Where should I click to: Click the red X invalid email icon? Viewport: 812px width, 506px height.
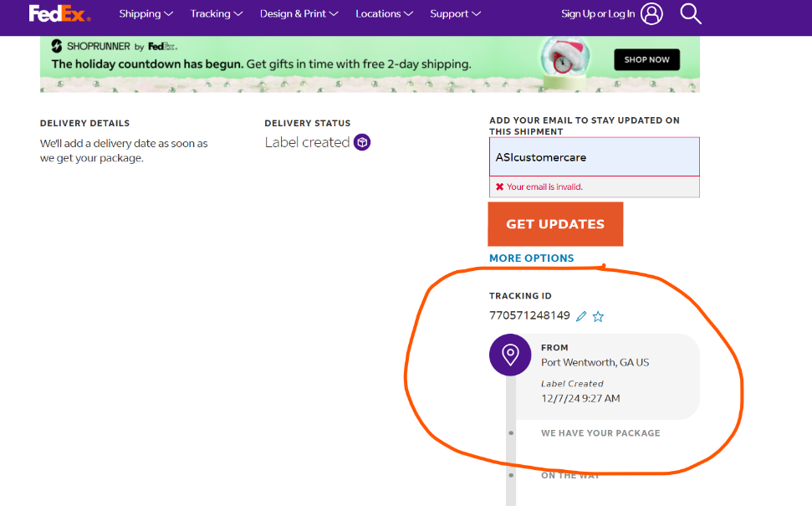(x=500, y=187)
